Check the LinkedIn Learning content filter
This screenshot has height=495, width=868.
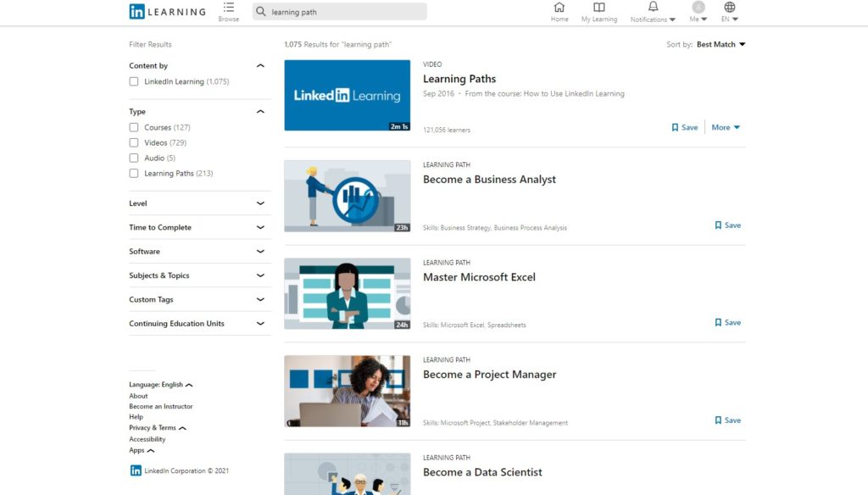tap(134, 81)
